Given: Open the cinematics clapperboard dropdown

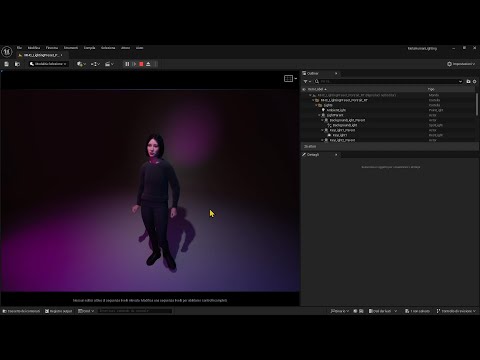Looking at the screenshot, I should tap(109, 64).
